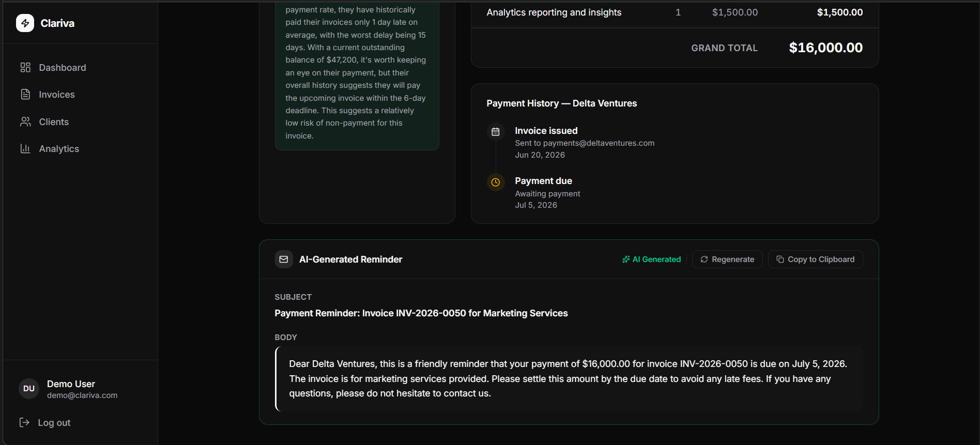The image size is (980, 445).
Task: Click the Payment due timeline entry
Action: point(547,193)
